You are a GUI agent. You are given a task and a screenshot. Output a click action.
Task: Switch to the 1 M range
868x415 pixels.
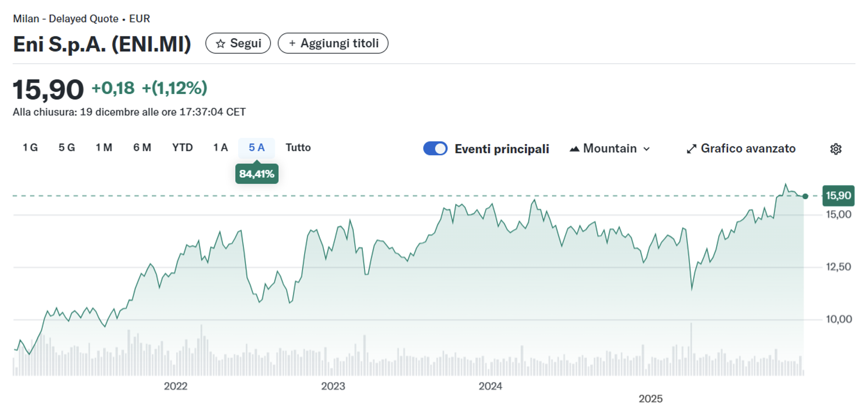pyautogui.click(x=104, y=148)
